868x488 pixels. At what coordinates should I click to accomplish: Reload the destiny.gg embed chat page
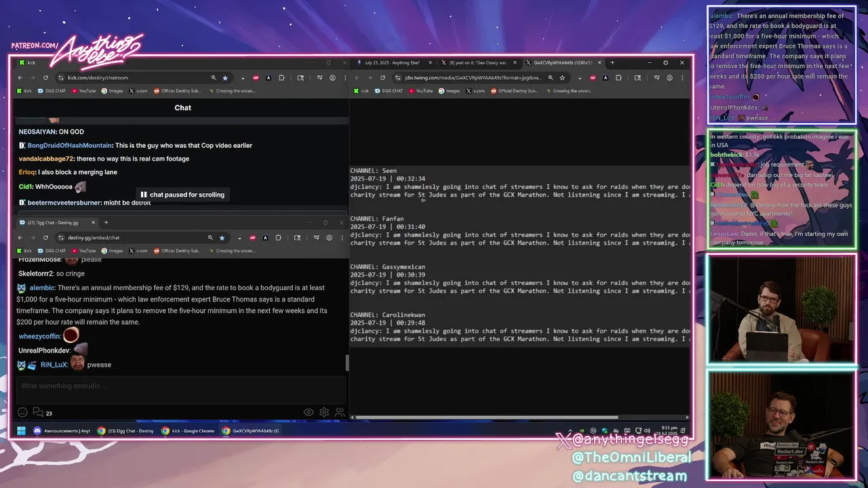coord(45,238)
